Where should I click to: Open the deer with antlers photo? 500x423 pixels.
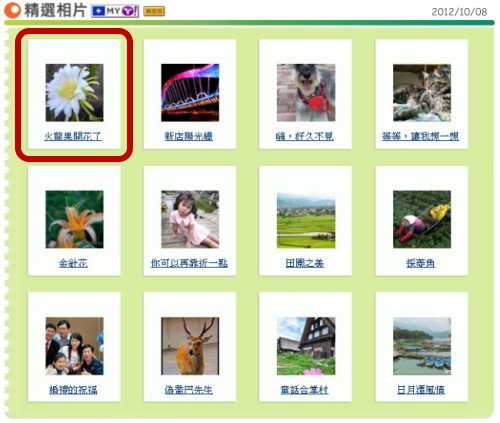[x=190, y=346]
